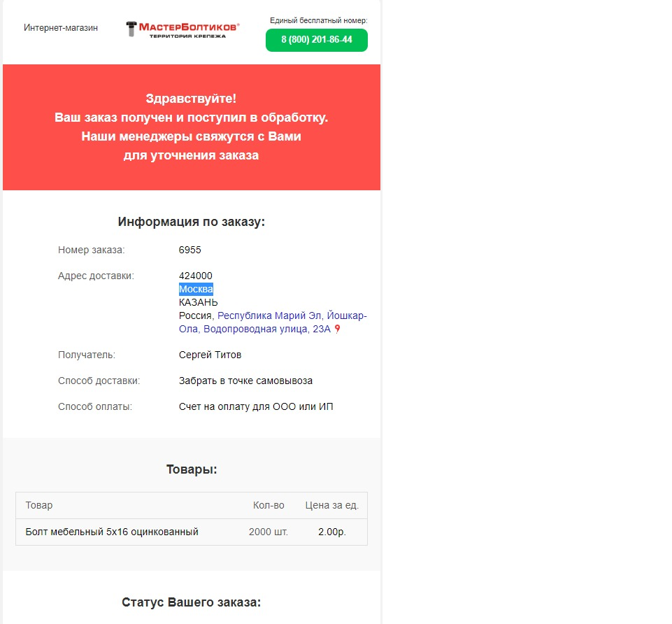Click the МастерБолтиков logo

[x=183, y=29]
